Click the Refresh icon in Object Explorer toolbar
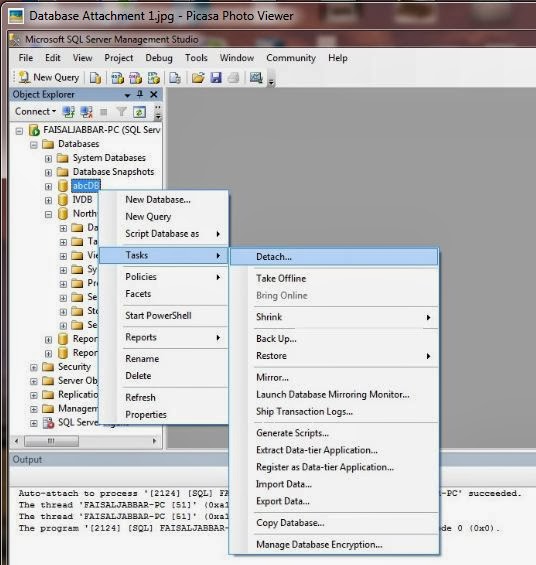Screen dimensions: 536x565 point(139,112)
